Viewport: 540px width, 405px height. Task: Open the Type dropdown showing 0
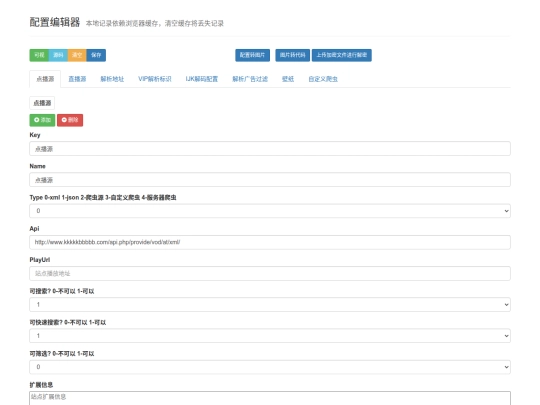[x=270, y=211]
